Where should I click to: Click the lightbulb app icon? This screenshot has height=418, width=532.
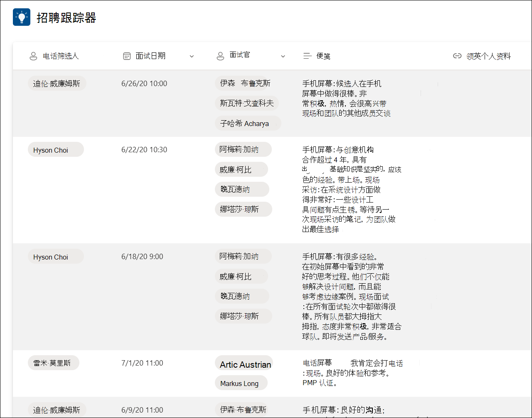[x=22, y=17]
